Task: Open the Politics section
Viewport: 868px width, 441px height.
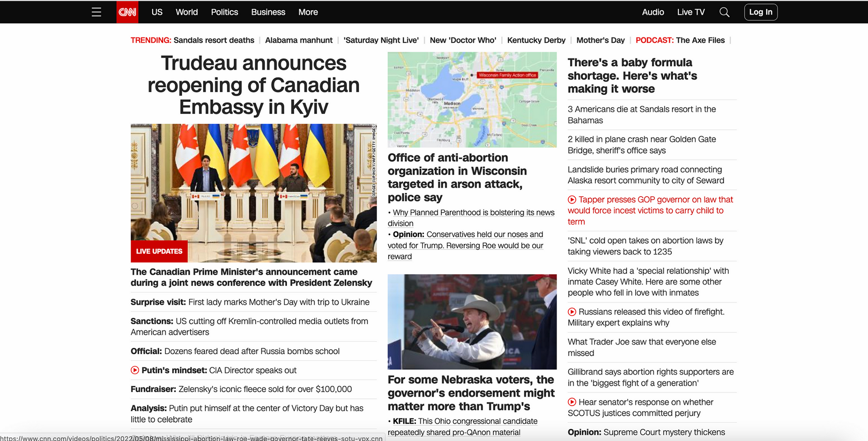Action: tap(224, 12)
